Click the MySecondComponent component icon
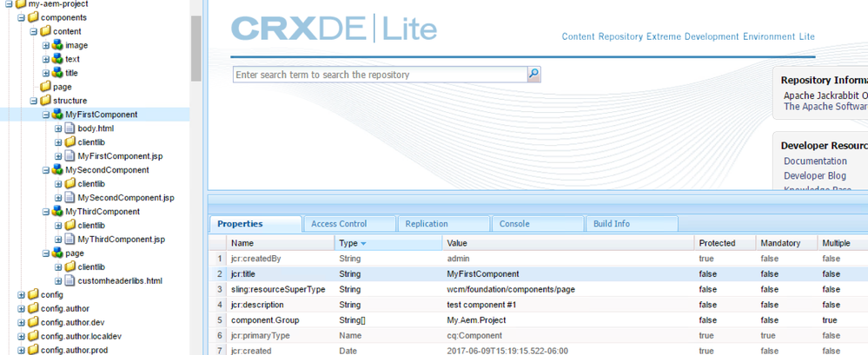 [x=57, y=170]
